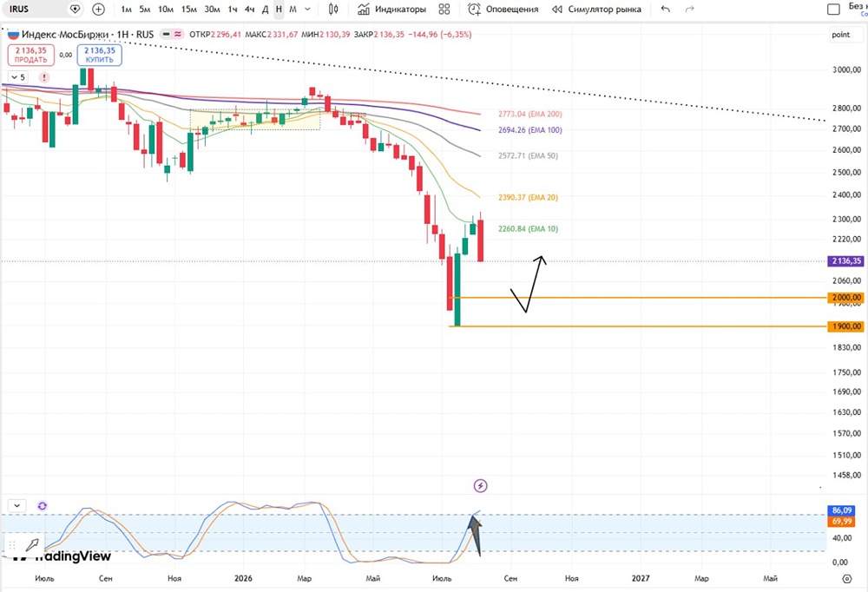Image resolution: width=868 pixels, height=592 pixels.
Task: Select the arrow drawing tool icon
Action: (32, 545)
